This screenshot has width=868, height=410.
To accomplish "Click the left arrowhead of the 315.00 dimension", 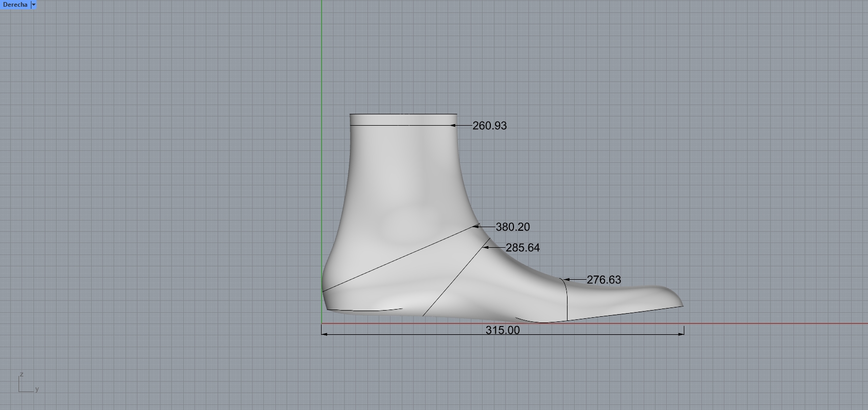I will point(324,334).
